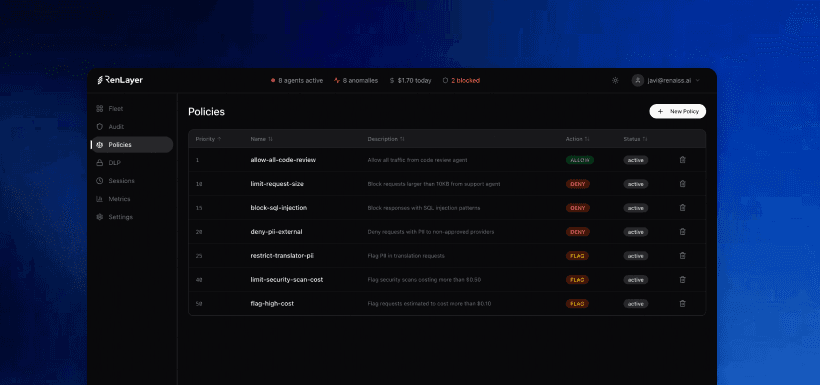Toggle active status of limit-security-scan-cost
This screenshot has width=820, height=385.
coord(636,280)
